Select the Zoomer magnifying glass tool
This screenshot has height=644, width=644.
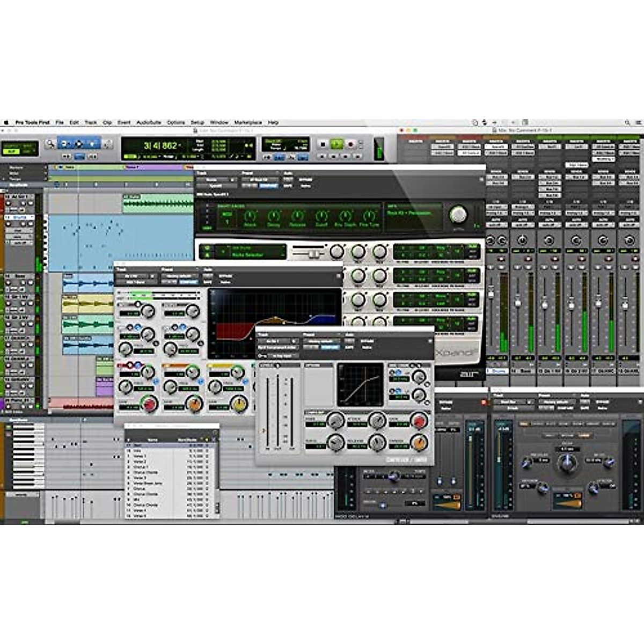pos(50,144)
